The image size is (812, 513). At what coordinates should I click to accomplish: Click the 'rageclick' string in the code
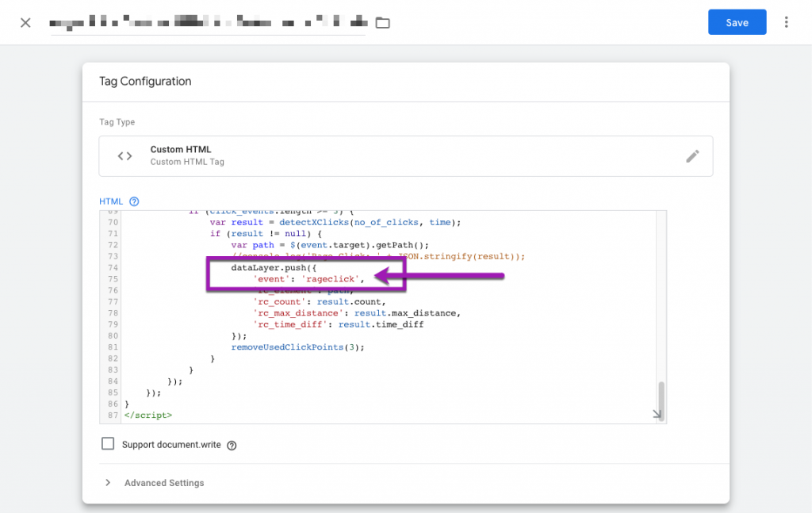330,279
